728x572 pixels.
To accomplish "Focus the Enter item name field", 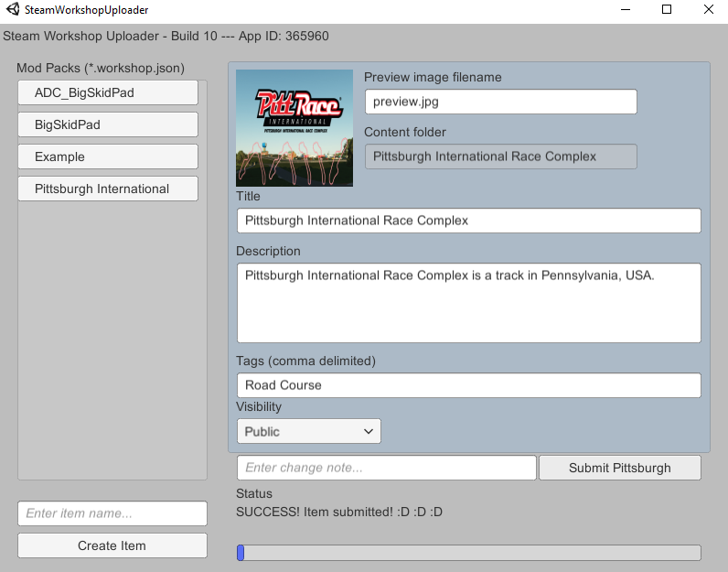I will [x=112, y=513].
